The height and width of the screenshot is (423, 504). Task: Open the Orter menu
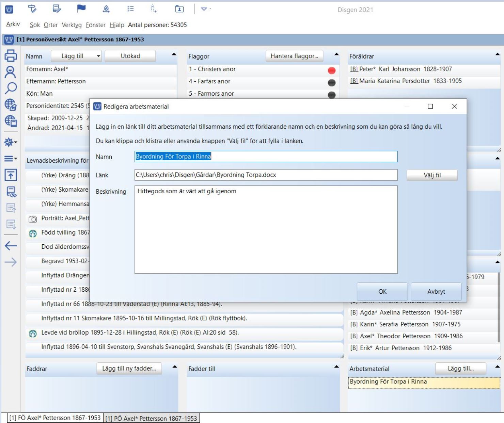click(x=51, y=25)
